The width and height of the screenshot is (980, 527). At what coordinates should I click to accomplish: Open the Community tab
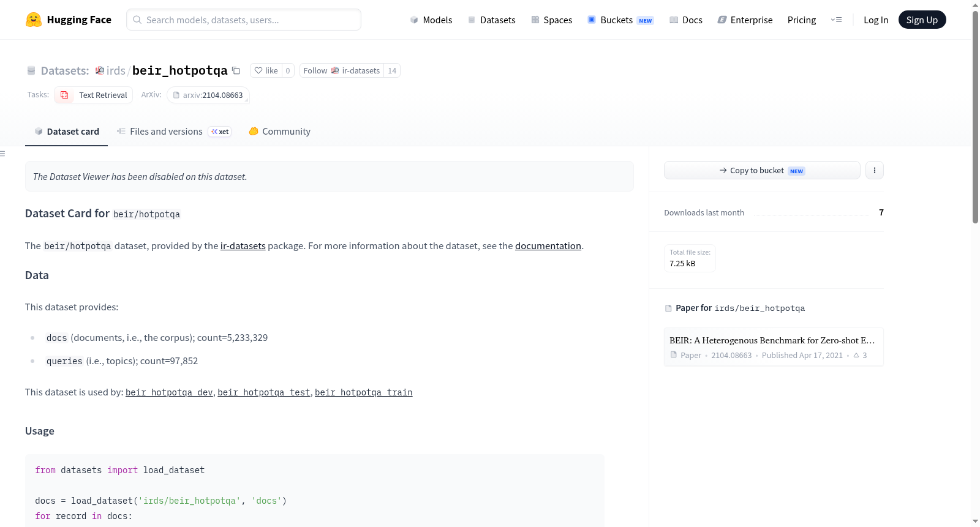coord(279,132)
